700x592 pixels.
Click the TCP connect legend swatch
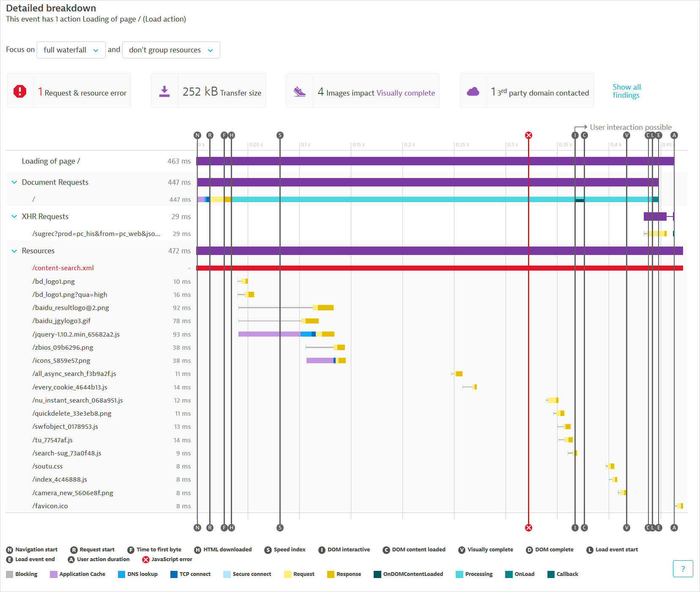click(x=174, y=574)
